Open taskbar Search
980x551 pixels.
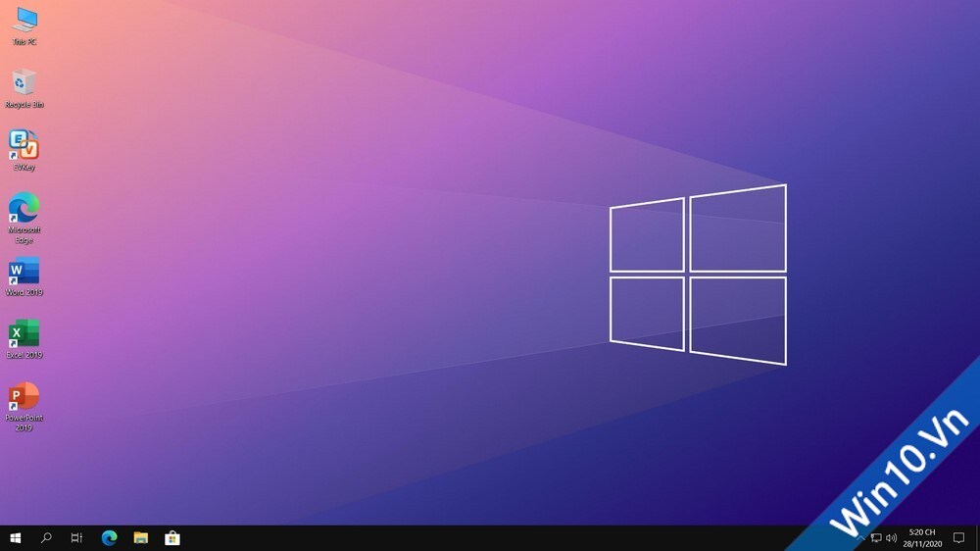point(46,538)
